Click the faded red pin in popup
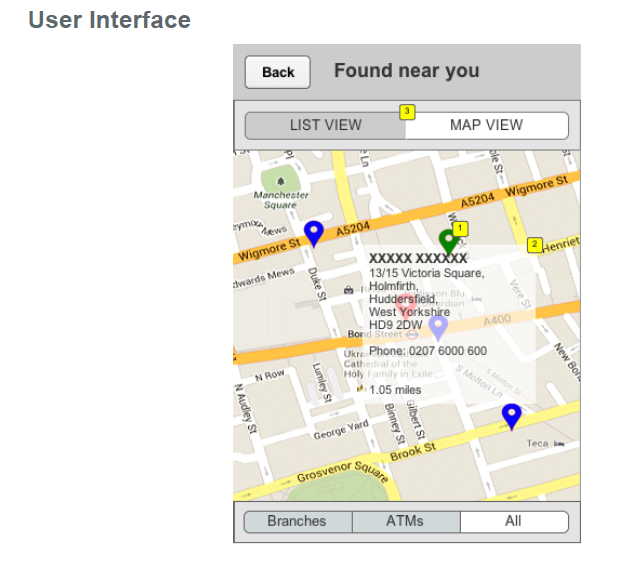The width and height of the screenshot is (631, 570). tap(405, 308)
